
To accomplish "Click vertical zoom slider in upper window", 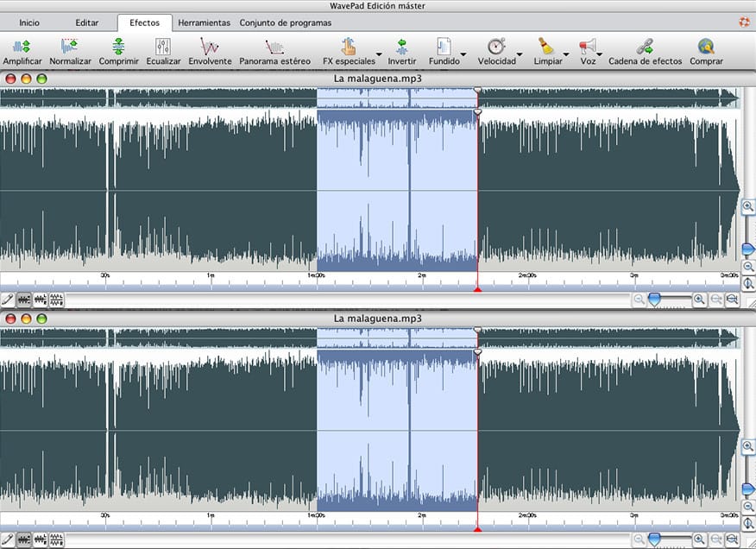I will (x=748, y=249).
